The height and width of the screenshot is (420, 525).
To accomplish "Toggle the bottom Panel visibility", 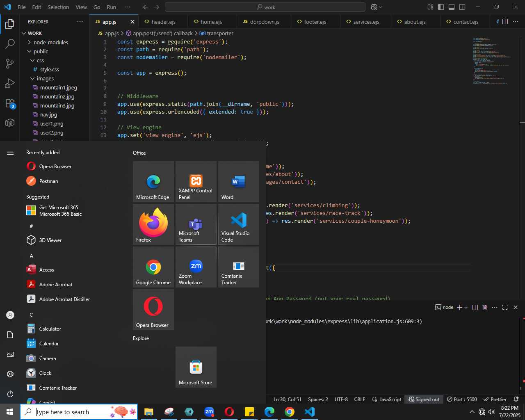I will click(452, 7).
